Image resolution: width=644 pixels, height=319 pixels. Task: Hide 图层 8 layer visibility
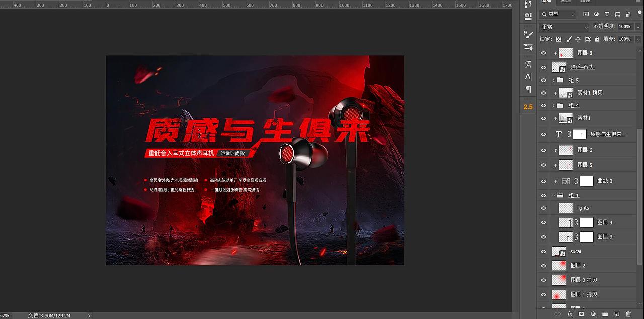543,53
